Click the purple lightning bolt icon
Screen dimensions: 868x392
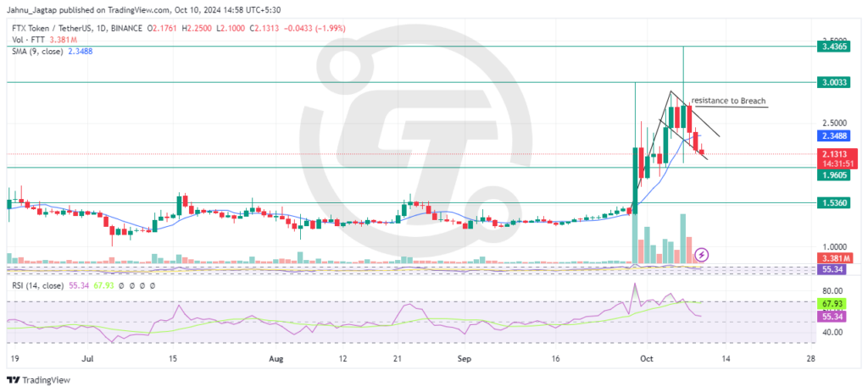point(702,255)
